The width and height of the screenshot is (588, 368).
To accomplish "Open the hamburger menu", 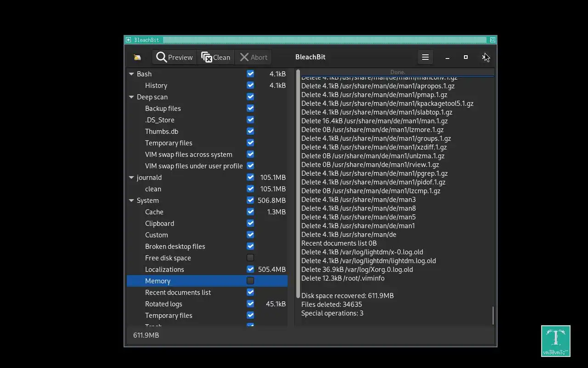I will pyautogui.click(x=425, y=57).
